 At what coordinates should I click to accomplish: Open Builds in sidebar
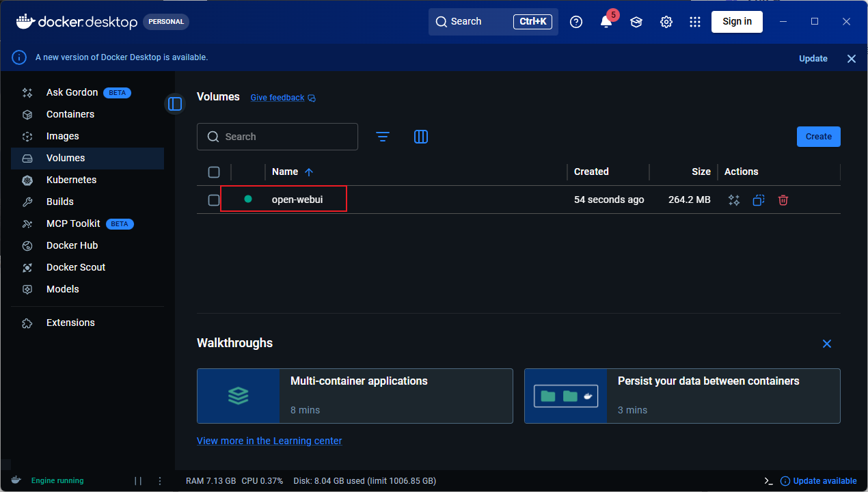(x=87, y=202)
